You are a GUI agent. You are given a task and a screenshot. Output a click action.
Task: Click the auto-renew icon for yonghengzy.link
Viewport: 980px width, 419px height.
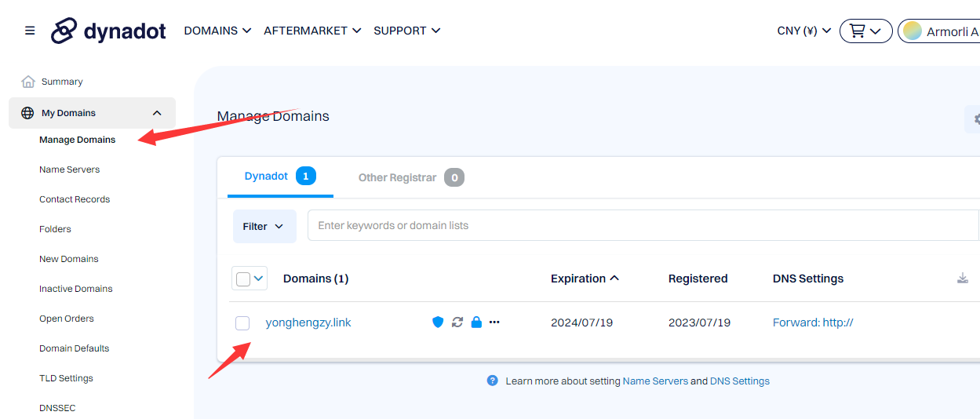[457, 322]
